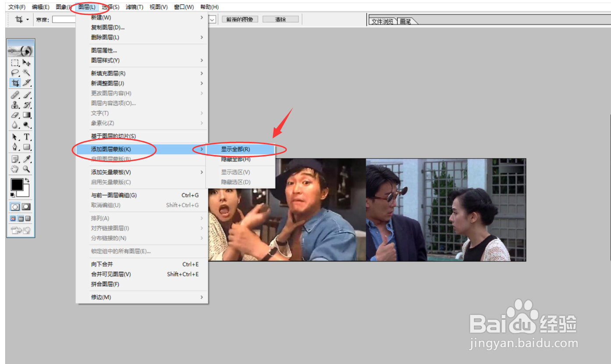Choose 基于图层的切片(S)
This screenshot has width=611, height=364.
142,136
